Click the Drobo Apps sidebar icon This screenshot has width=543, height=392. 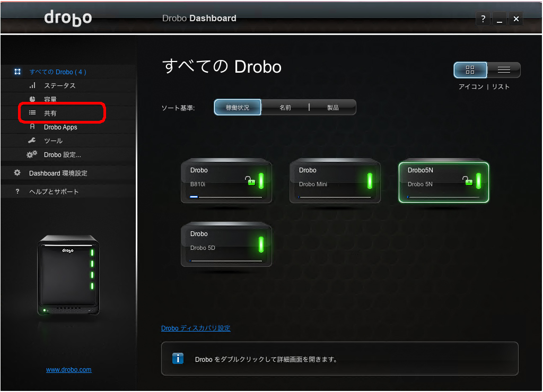[x=32, y=127]
